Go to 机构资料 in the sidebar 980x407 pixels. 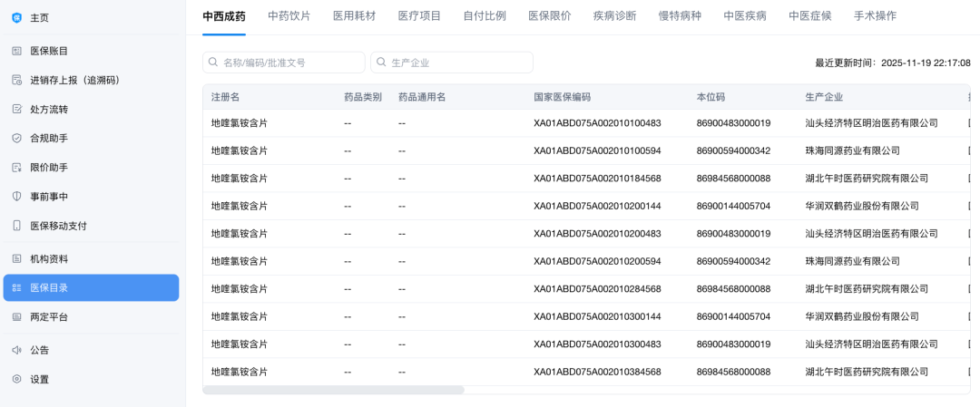click(92, 259)
